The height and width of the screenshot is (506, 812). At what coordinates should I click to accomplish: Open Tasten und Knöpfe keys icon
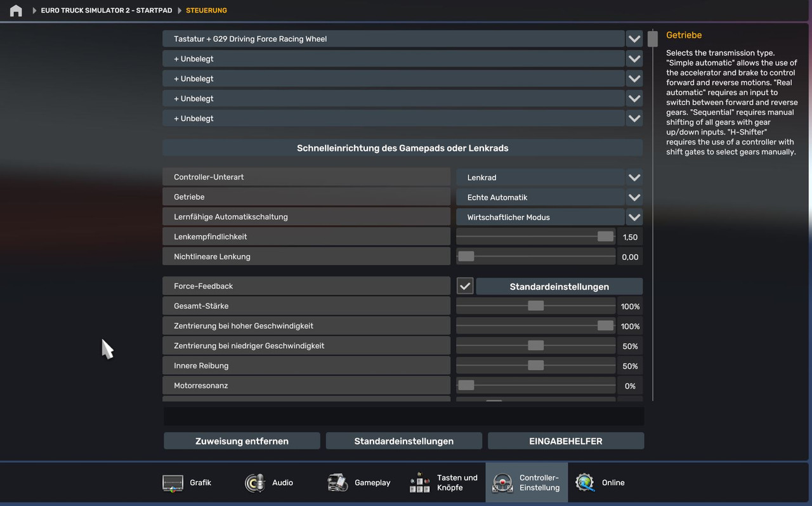tap(420, 483)
